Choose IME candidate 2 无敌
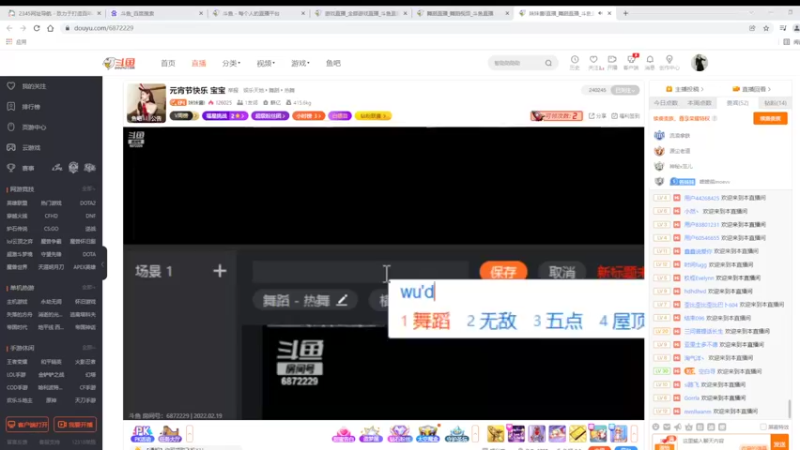The image size is (800, 450). 491,321
